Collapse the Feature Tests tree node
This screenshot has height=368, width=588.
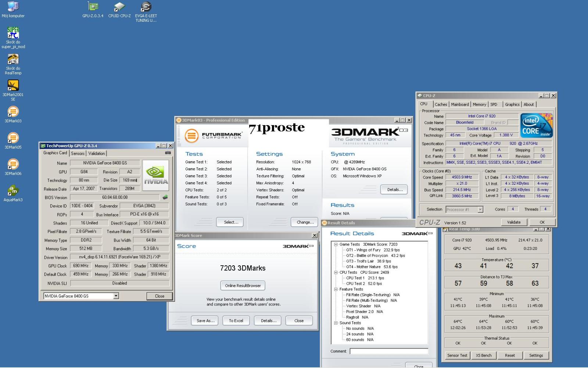click(x=336, y=289)
